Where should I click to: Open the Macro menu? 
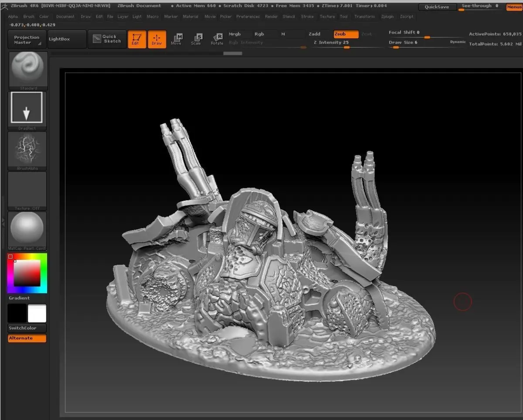[153, 17]
